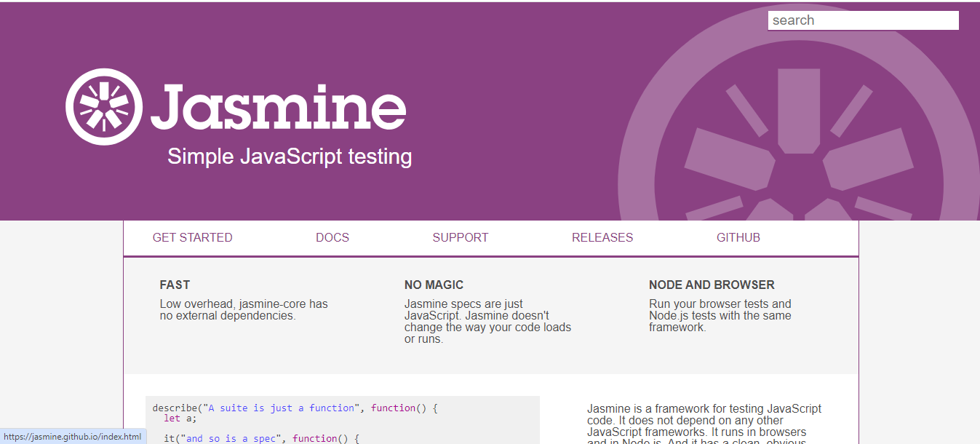Visit the GITHUB navigation link
Image resolution: width=980 pixels, height=444 pixels.
[738, 237]
